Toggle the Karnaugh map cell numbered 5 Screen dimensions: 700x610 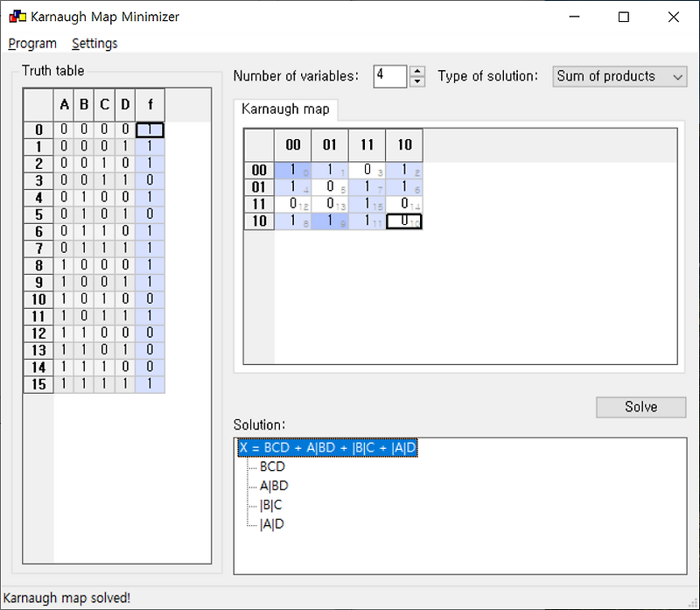pos(330,186)
